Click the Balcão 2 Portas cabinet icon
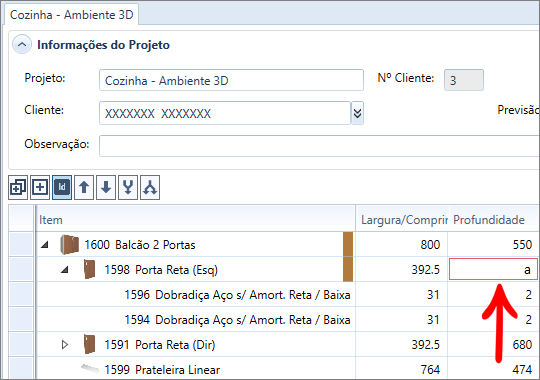The image size is (540, 380). (70, 245)
